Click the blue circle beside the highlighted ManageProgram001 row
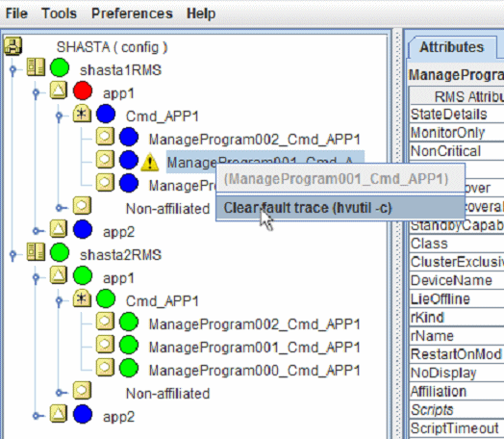 129,160
